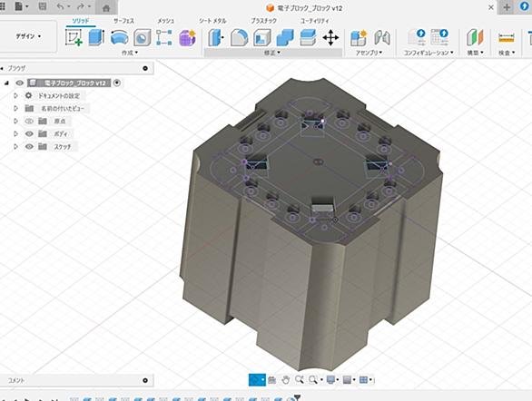Open the 検査 dropdown menu

point(507,53)
